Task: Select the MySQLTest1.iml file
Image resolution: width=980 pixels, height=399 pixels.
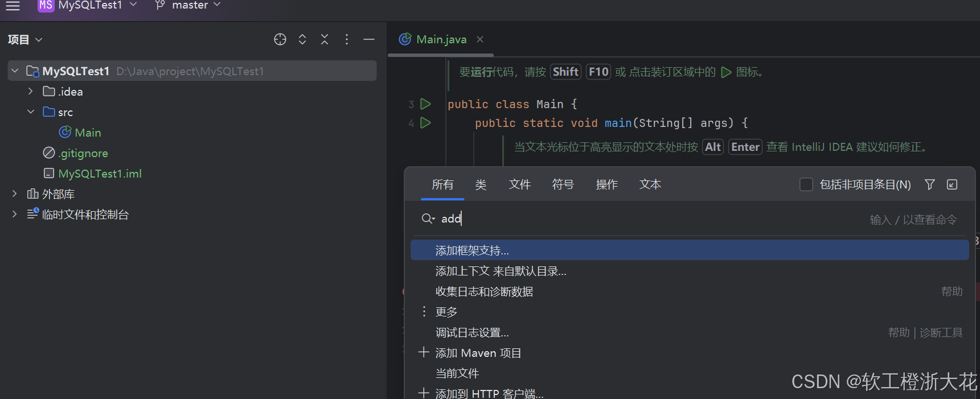Action: [100, 174]
